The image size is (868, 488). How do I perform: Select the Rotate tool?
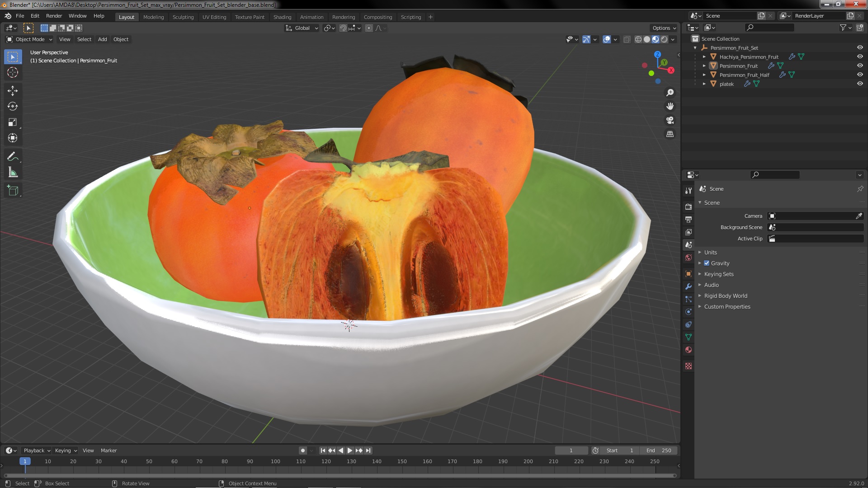pos(13,107)
